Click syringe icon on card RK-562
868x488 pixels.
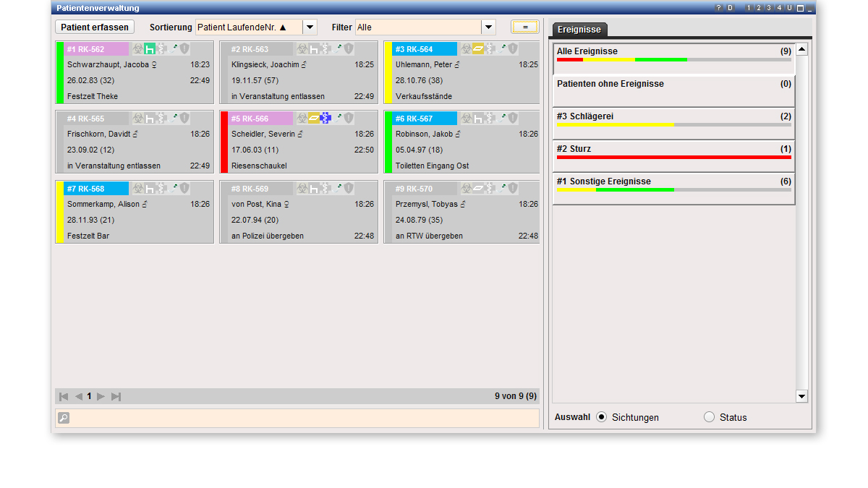point(174,48)
